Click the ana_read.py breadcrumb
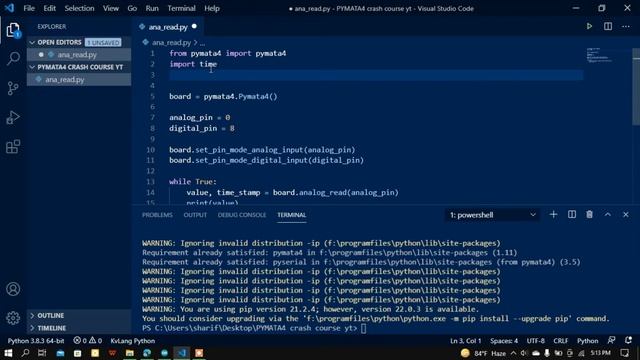This screenshot has width=640, height=360. [x=171, y=42]
